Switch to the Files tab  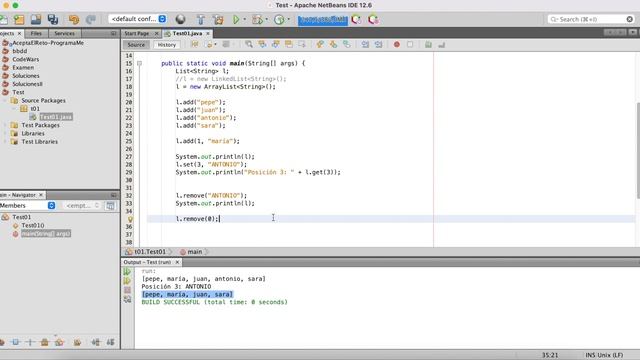click(x=36, y=33)
